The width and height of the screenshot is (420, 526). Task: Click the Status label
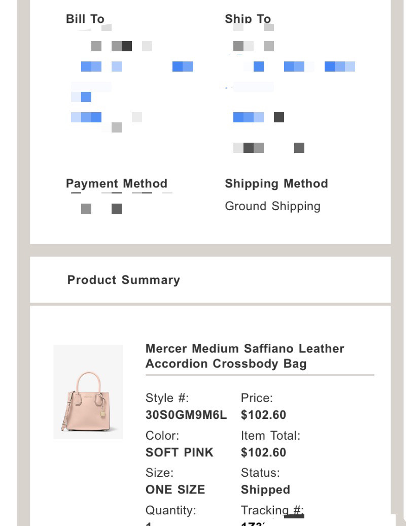(x=260, y=473)
